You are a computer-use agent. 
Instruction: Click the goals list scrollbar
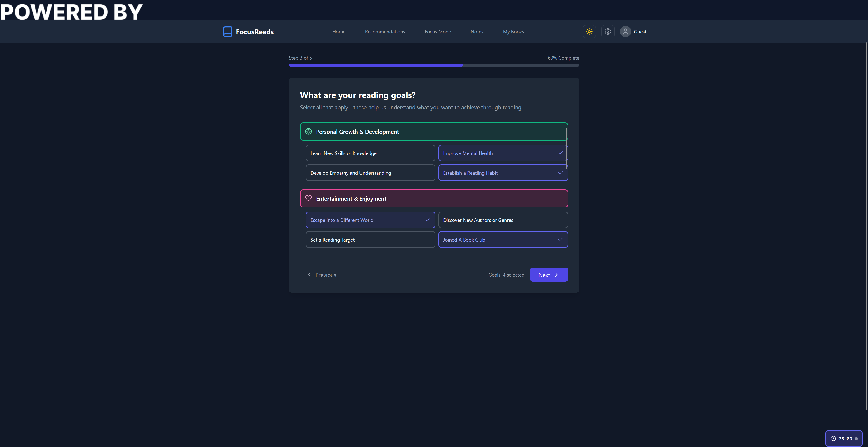coord(566,148)
